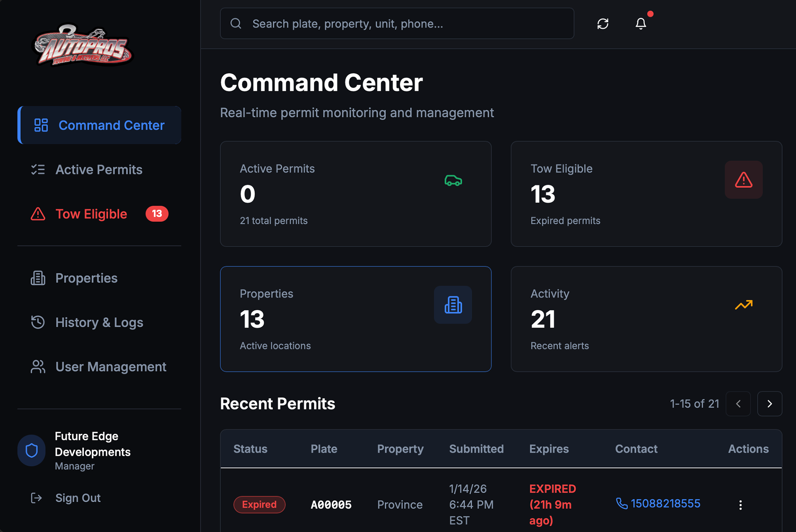Navigate to History & Logs
Viewport: 796px width, 532px height.
tap(99, 323)
